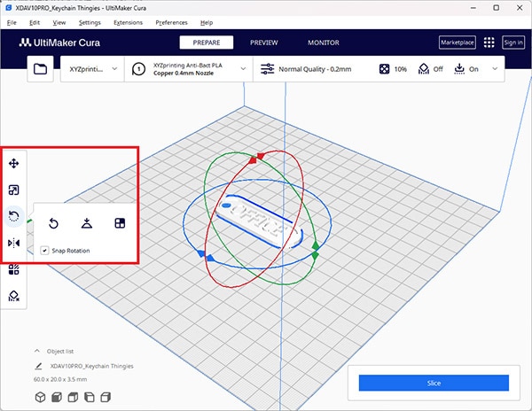Click Sign in button
532x411 pixels.
coord(513,43)
